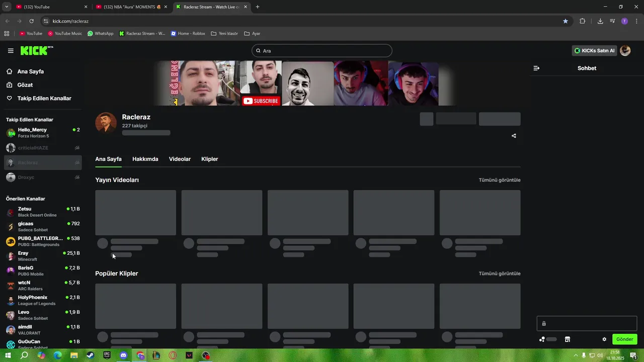Click the locked chat message input

pos(587,323)
